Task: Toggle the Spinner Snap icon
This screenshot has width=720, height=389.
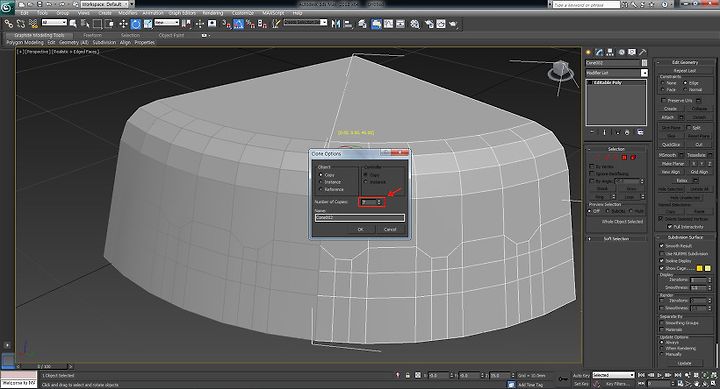Action: (x=262, y=23)
